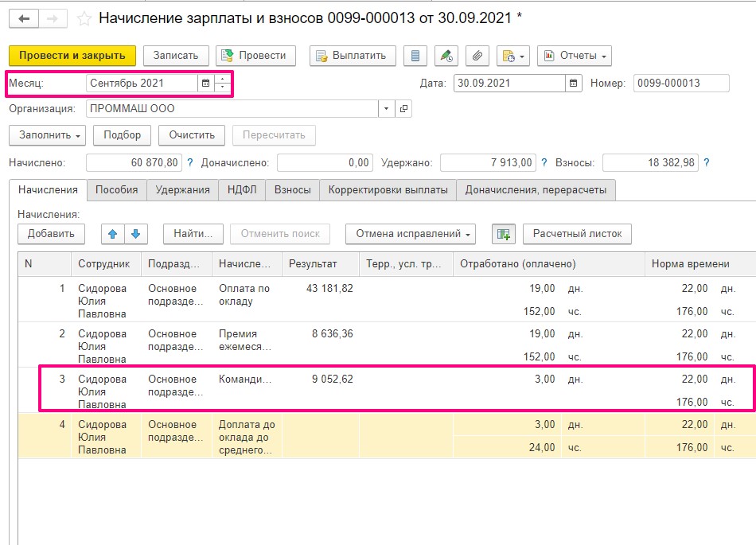
Task: Click the Подбор button
Action: point(122,135)
